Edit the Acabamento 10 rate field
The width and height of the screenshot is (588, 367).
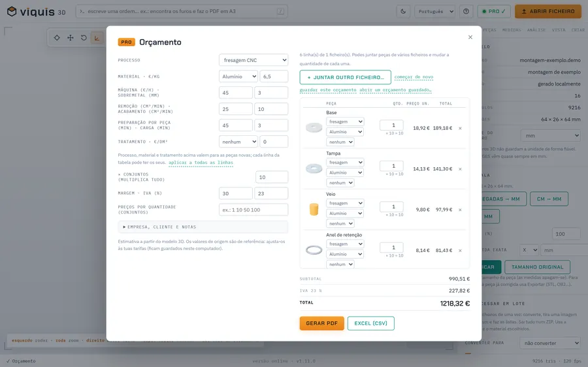click(271, 109)
